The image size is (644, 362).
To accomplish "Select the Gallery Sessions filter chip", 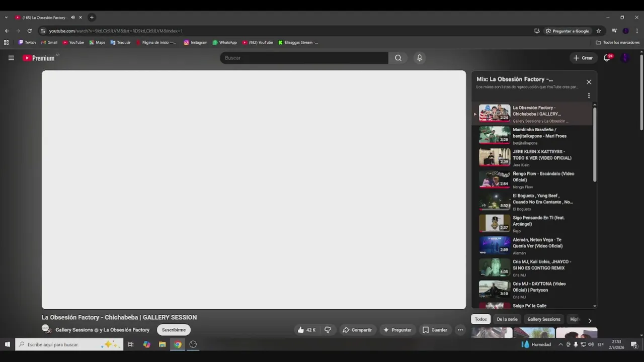I will 544,319.
